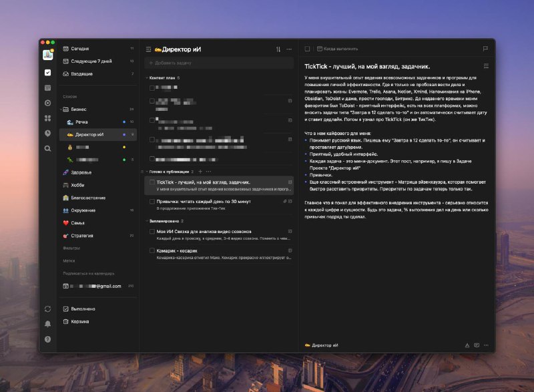
Task: Click Когда выполнить date button
Action: click(337, 49)
